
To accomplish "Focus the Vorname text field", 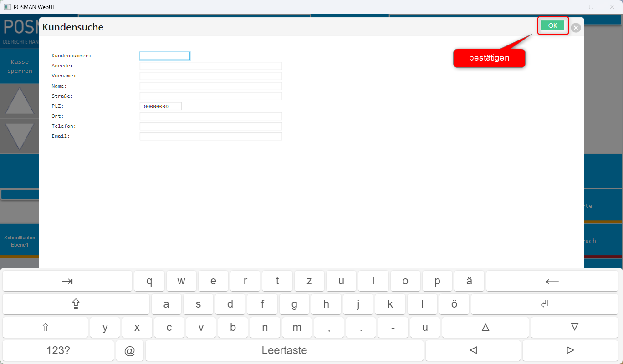I will pos(211,76).
